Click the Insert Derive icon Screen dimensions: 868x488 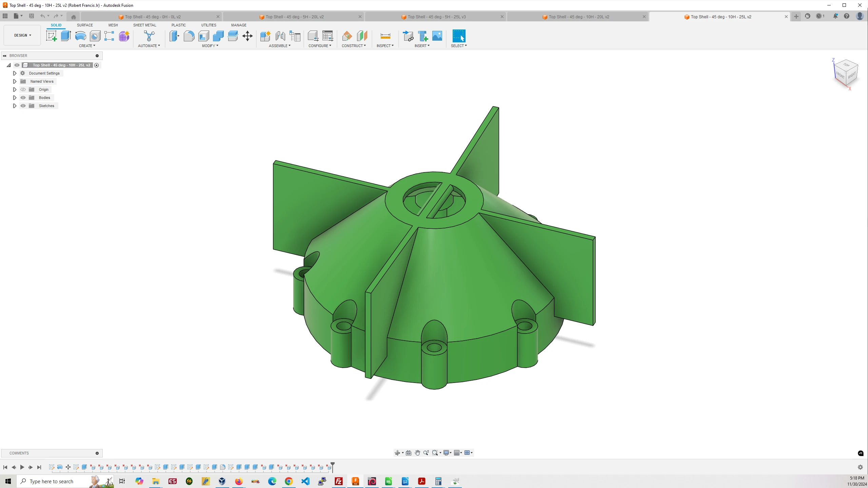coord(408,36)
